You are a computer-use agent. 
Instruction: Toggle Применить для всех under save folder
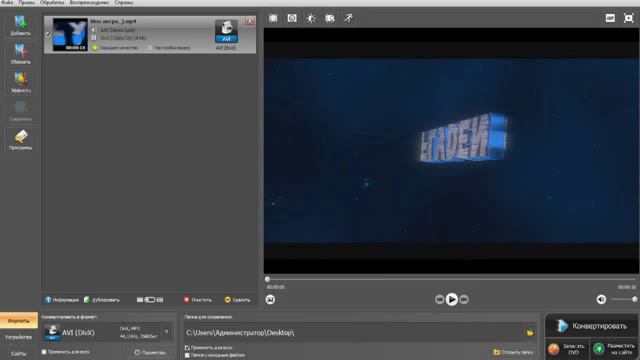point(187,348)
